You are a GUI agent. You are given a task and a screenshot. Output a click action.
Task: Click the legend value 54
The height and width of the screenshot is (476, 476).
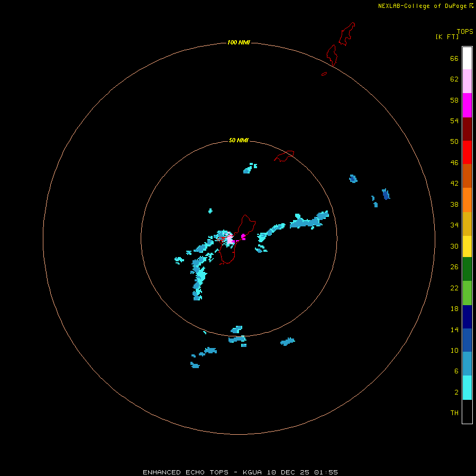pyautogui.click(x=454, y=121)
